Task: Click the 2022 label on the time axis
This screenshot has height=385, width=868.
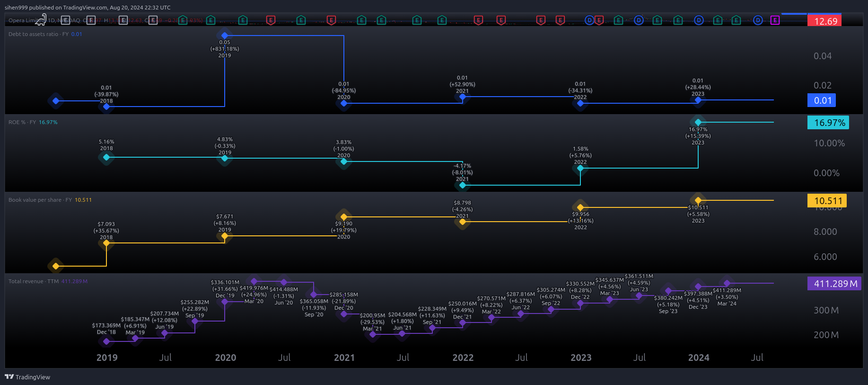Action: pyautogui.click(x=463, y=358)
